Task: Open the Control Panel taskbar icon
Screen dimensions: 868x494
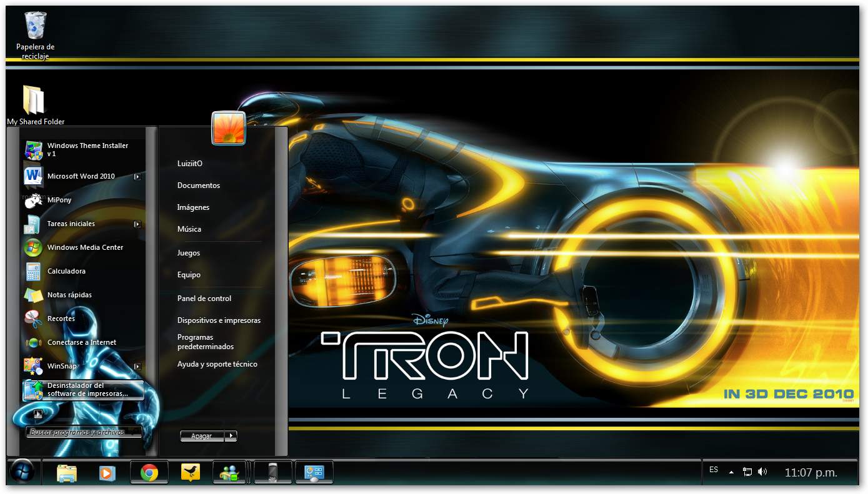Action: pos(314,473)
